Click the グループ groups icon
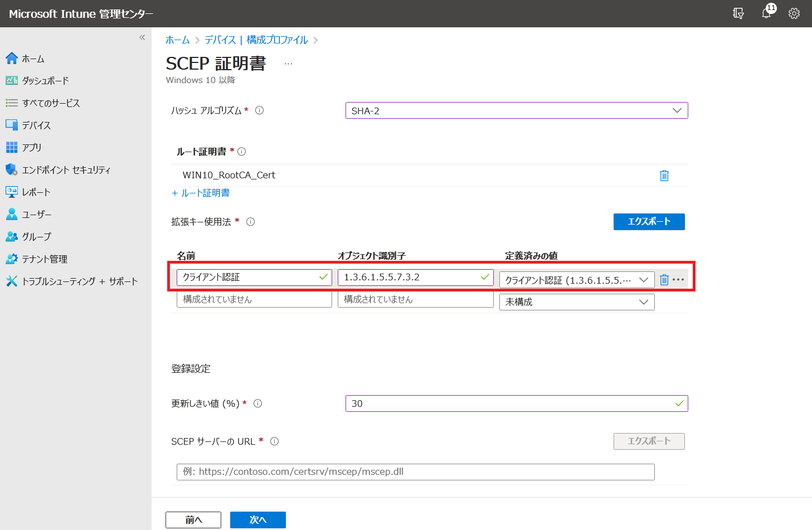 [x=12, y=236]
